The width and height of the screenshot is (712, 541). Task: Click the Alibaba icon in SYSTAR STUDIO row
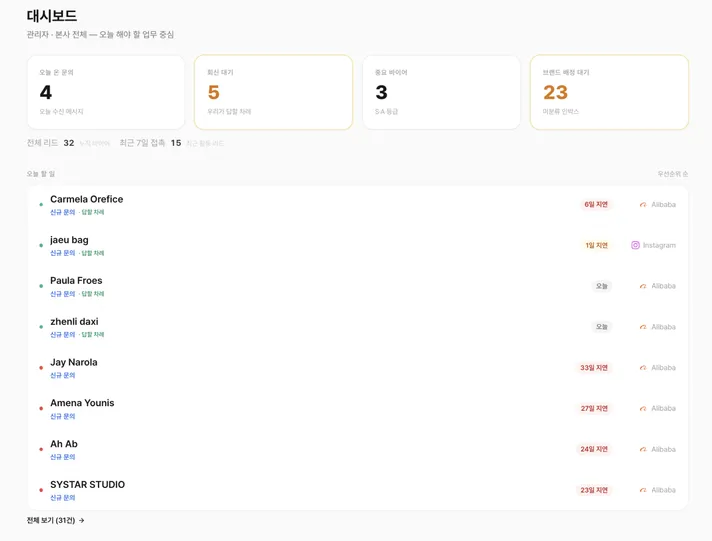pos(643,491)
